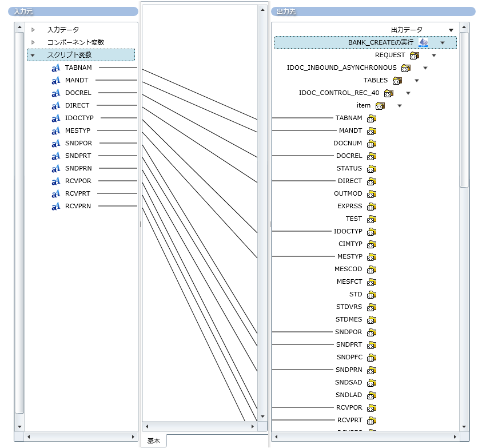Click the REQUEST node folder icon
This screenshot has width=482, height=448.
415,55
